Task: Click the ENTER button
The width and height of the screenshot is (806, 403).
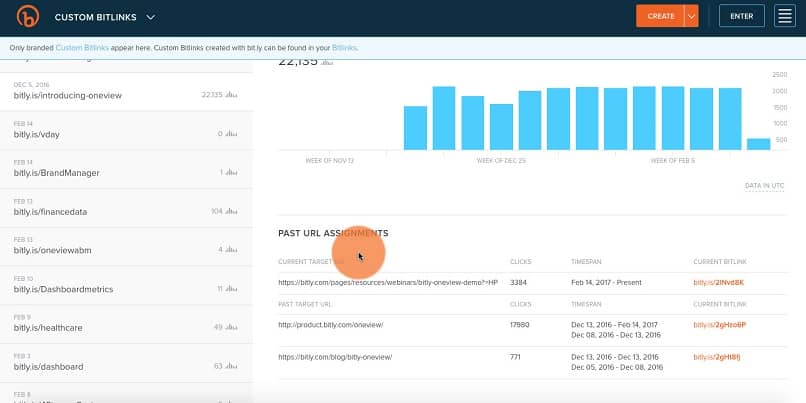Action: 742,16
